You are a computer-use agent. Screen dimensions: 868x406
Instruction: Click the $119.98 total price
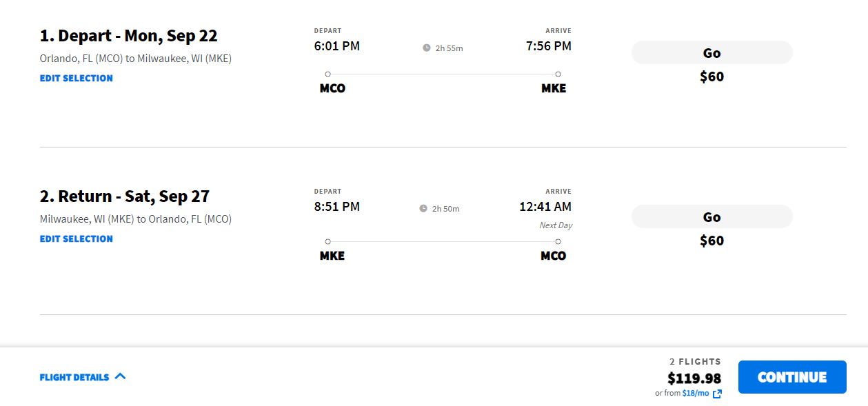pyautogui.click(x=694, y=378)
